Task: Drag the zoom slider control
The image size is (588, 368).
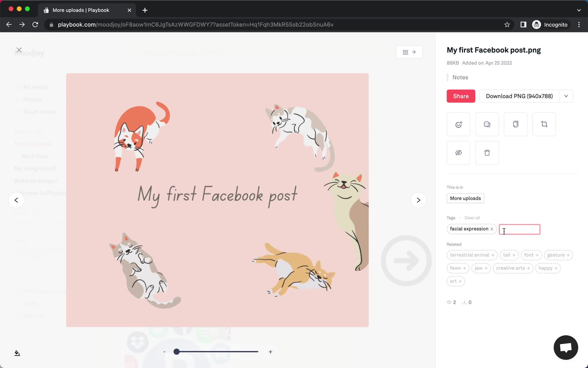Action: tap(177, 352)
